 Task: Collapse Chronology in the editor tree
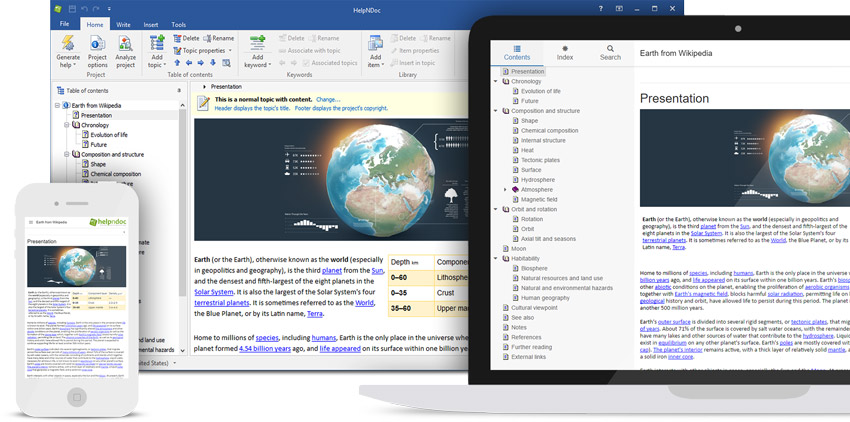(x=67, y=125)
